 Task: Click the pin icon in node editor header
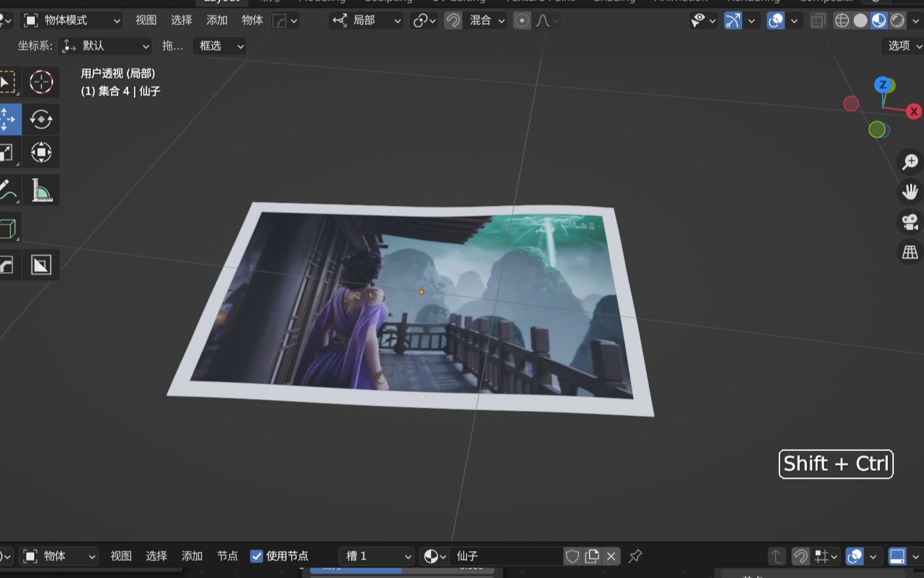tap(635, 556)
